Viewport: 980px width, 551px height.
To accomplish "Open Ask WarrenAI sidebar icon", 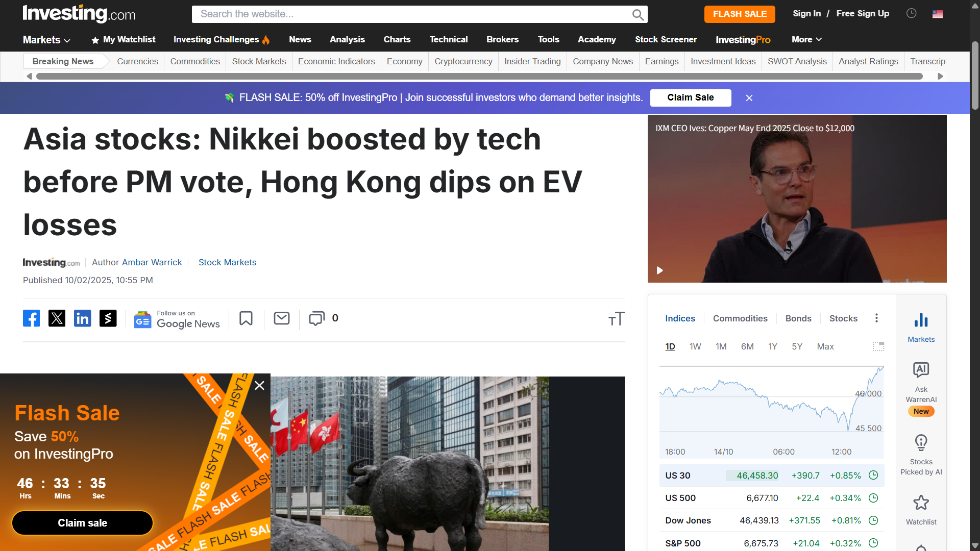I will 921,382.
